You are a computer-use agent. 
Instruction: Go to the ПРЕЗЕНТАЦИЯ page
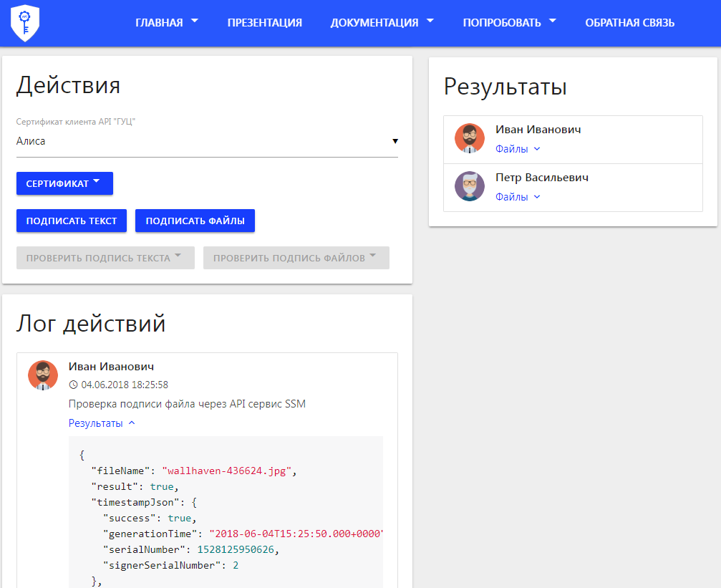(x=265, y=23)
